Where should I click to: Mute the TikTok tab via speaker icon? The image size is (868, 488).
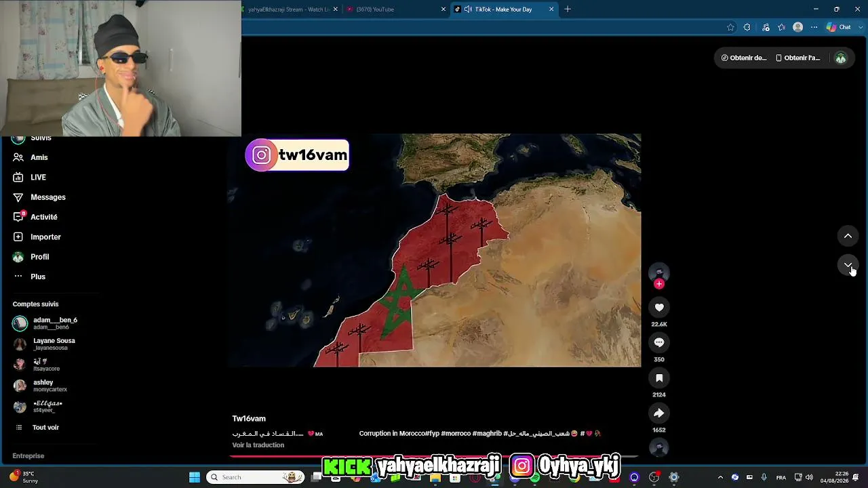(x=468, y=9)
